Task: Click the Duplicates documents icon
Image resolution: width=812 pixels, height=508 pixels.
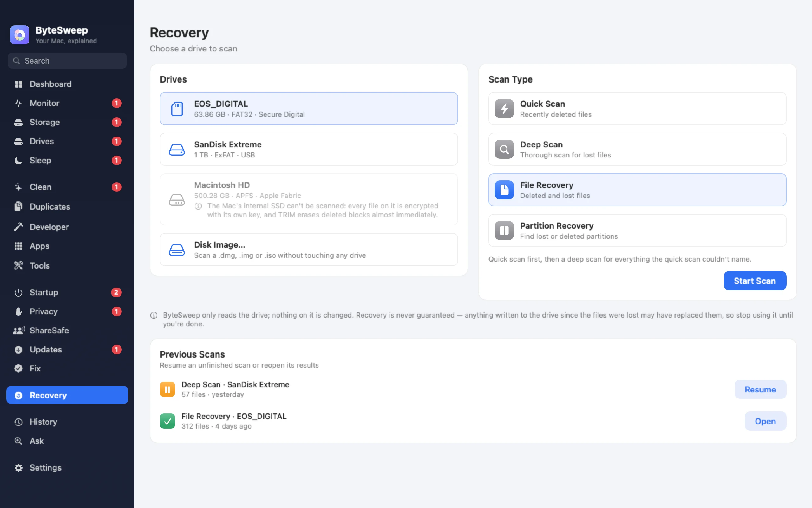Action: point(18,206)
